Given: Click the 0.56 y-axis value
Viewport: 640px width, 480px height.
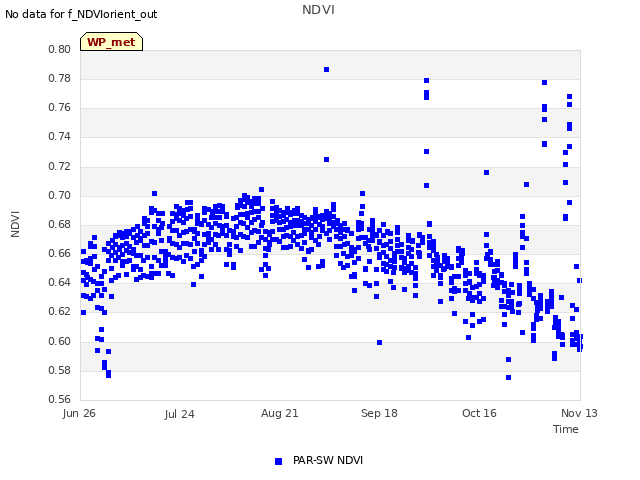Looking at the screenshot, I should (60, 399).
